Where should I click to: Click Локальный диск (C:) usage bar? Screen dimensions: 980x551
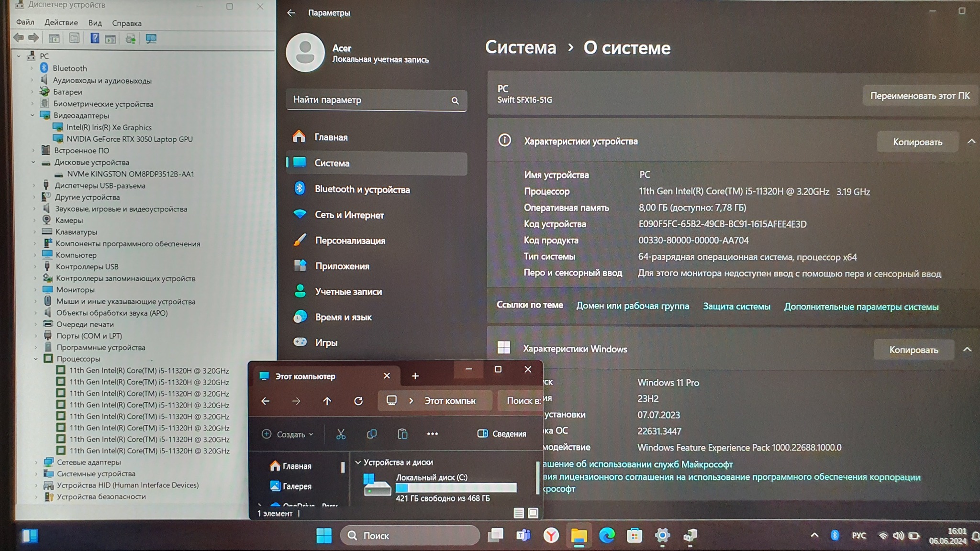pos(456,487)
